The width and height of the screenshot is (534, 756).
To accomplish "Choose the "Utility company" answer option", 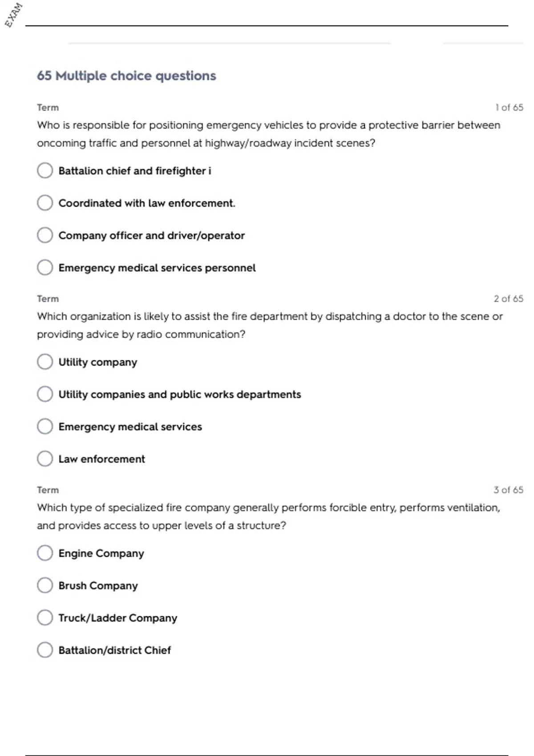I will coord(45,362).
